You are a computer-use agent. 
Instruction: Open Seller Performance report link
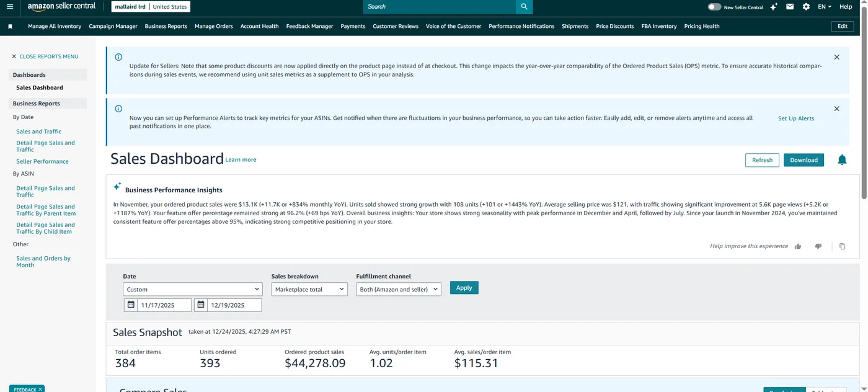click(x=42, y=161)
